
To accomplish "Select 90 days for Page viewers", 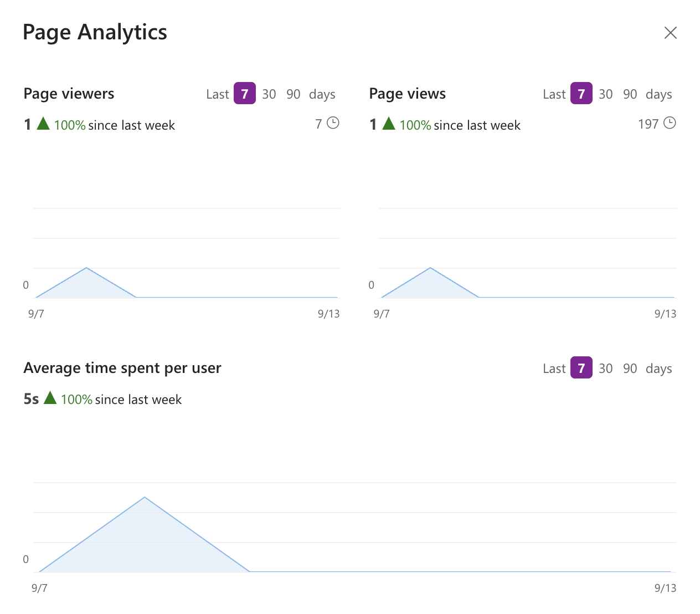I will (294, 94).
